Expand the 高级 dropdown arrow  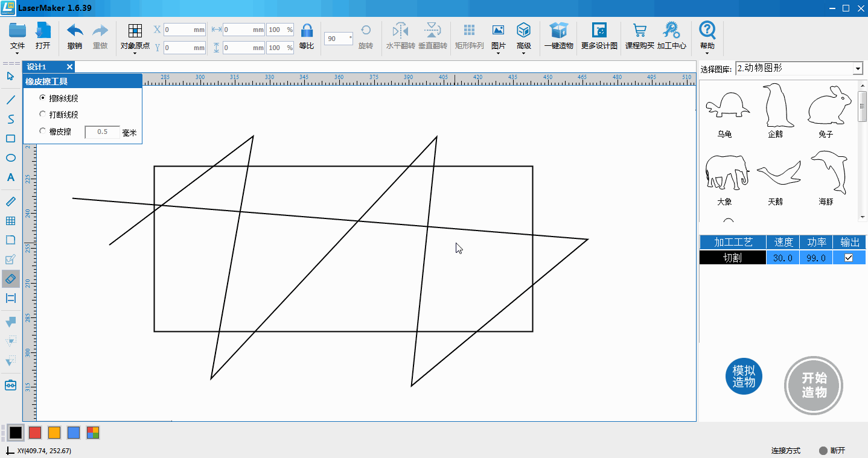(x=523, y=54)
